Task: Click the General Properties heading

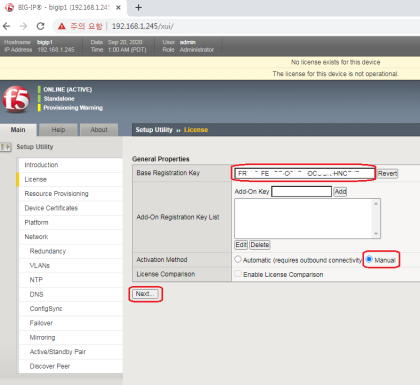Action: (161, 159)
